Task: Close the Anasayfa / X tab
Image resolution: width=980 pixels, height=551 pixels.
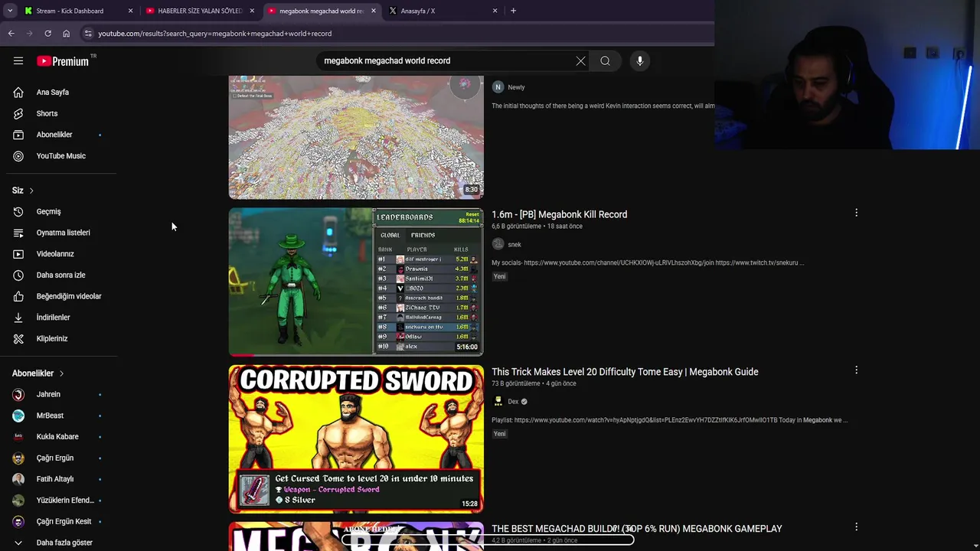Action: 495,11
